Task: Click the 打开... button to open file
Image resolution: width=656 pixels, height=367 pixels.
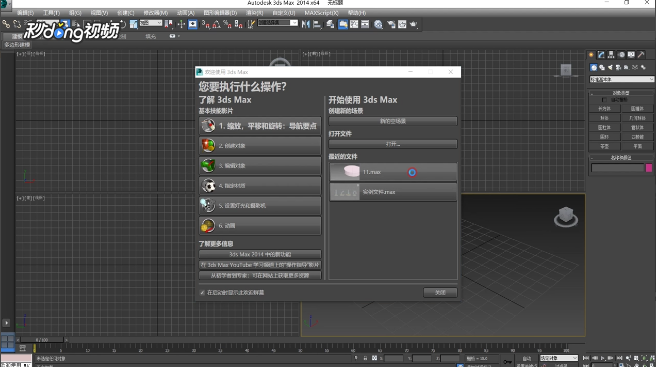Action: [393, 144]
